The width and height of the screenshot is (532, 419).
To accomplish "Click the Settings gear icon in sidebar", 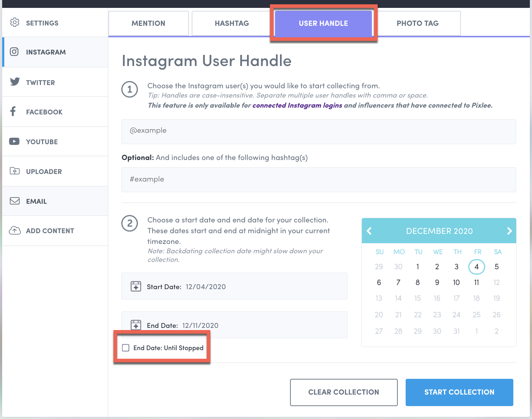I will coord(15,23).
